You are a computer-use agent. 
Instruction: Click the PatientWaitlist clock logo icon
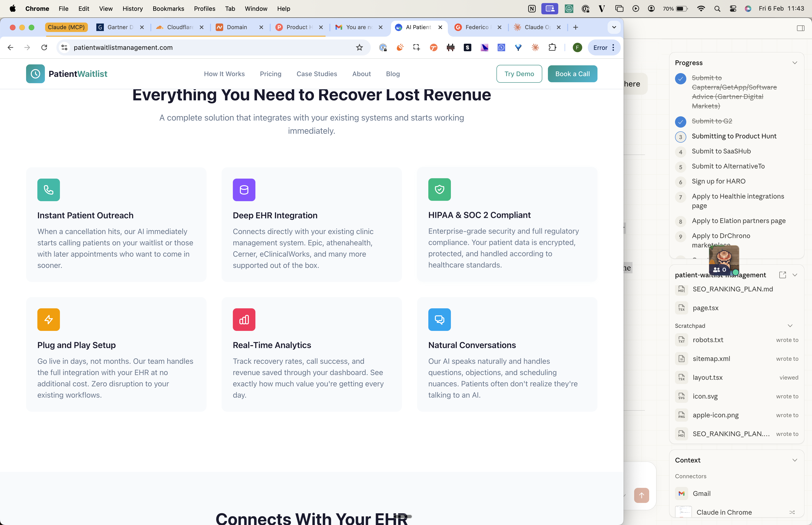pos(35,74)
